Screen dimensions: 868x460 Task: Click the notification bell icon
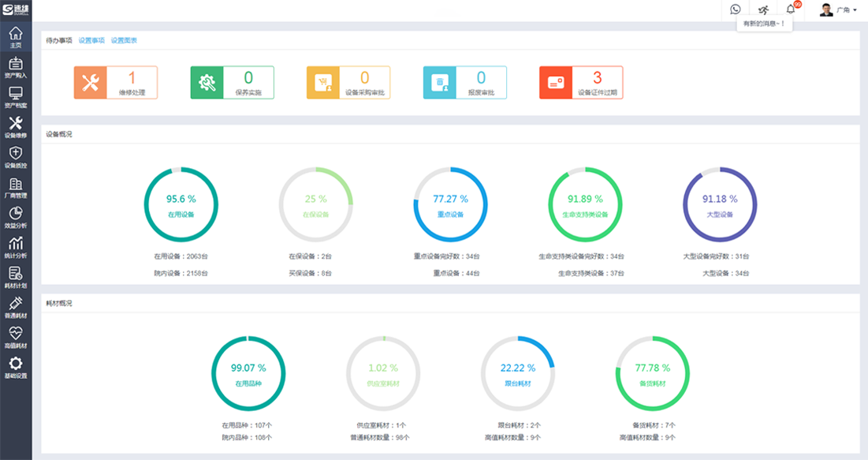pos(791,9)
